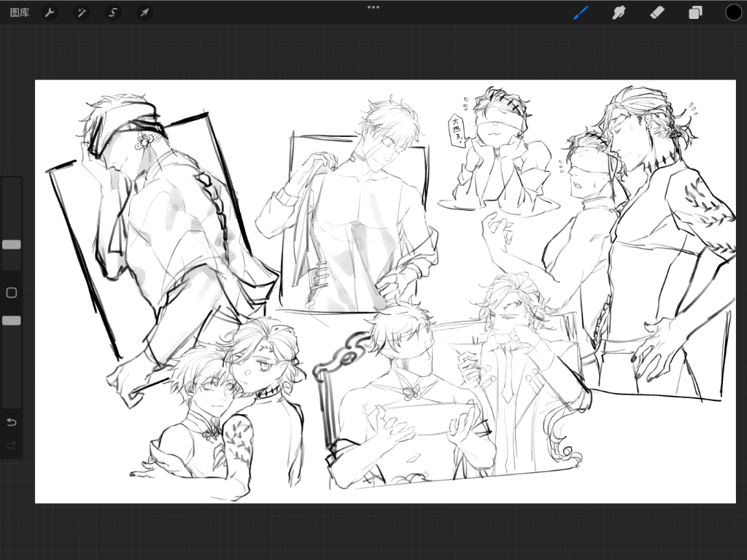Activate the Selection tool

point(113,12)
